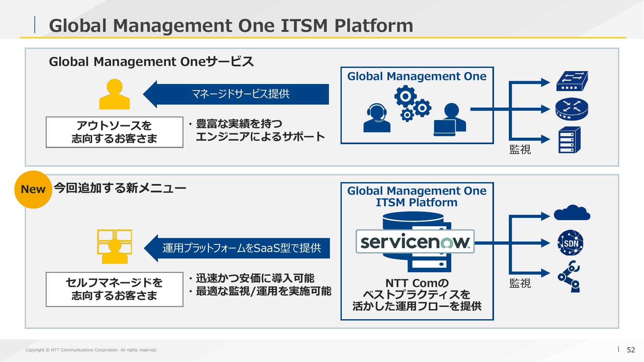Click the 最適な監視/運用を実施可能 bullet
644x362 pixels.
[x=260, y=291]
